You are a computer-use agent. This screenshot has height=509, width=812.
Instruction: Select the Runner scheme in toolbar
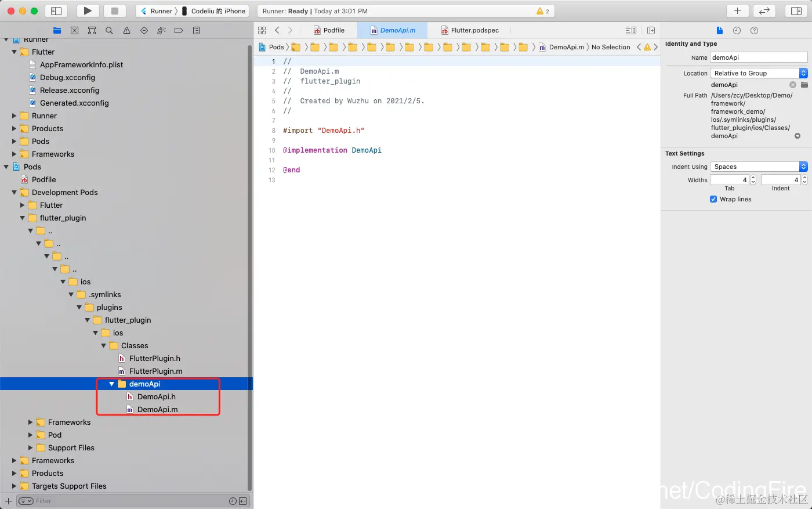pos(157,11)
